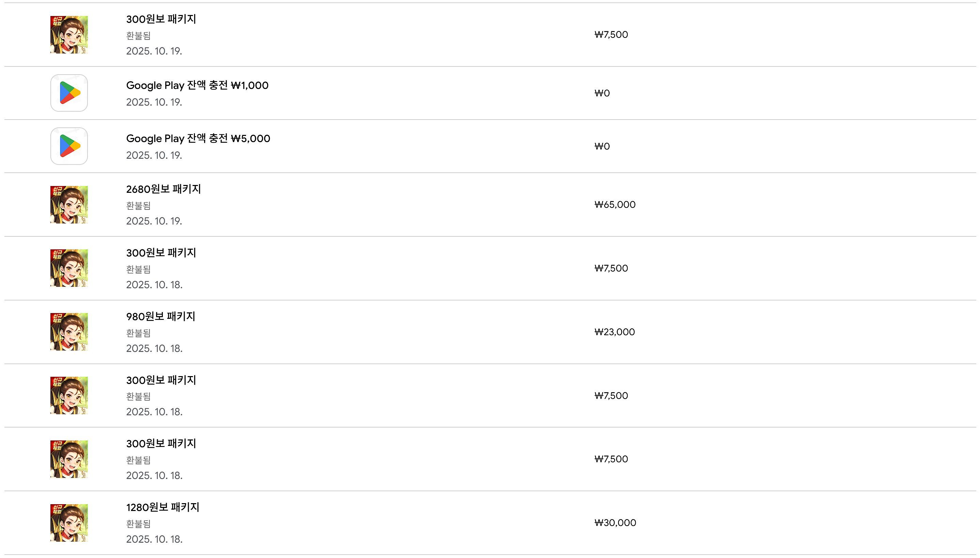Click the ₩23,000 price amount

[x=614, y=332]
